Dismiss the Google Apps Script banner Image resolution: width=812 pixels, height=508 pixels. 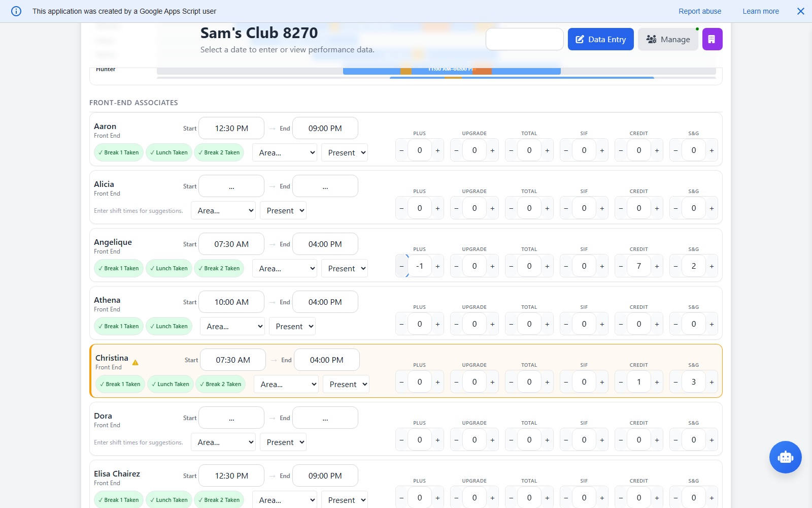click(800, 11)
